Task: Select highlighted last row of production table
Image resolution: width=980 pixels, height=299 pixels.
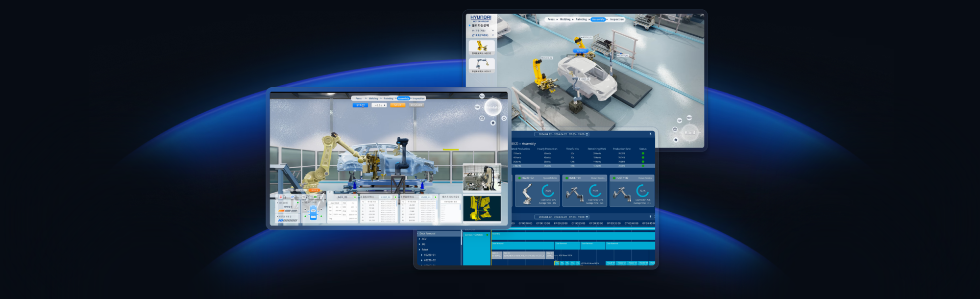Action: [x=583, y=166]
